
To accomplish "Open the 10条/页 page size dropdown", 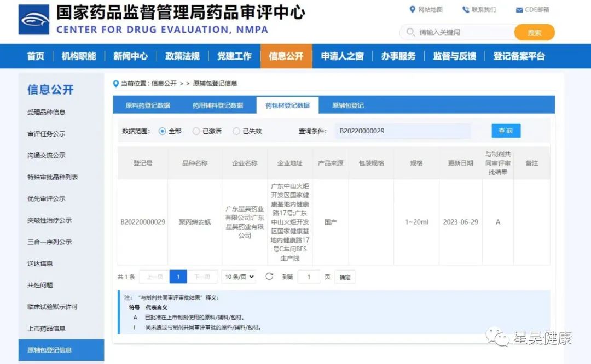I will (x=239, y=277).
